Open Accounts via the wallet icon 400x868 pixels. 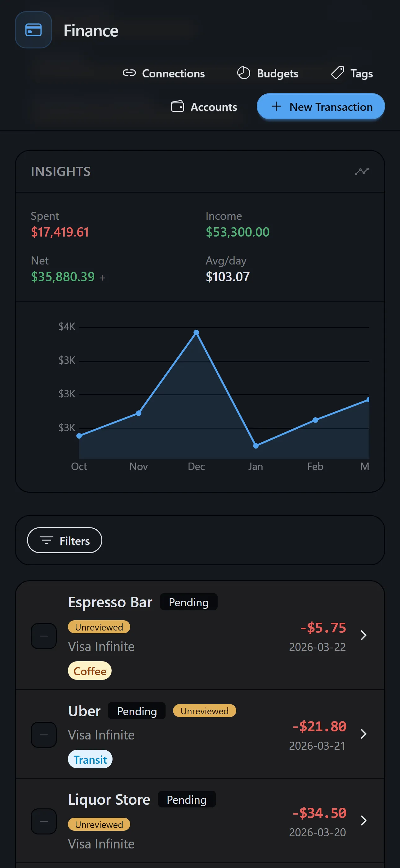(178, 106)
